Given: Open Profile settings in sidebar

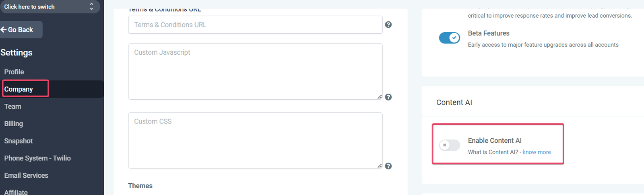Looking at the screenshot, I should [14, 72].
